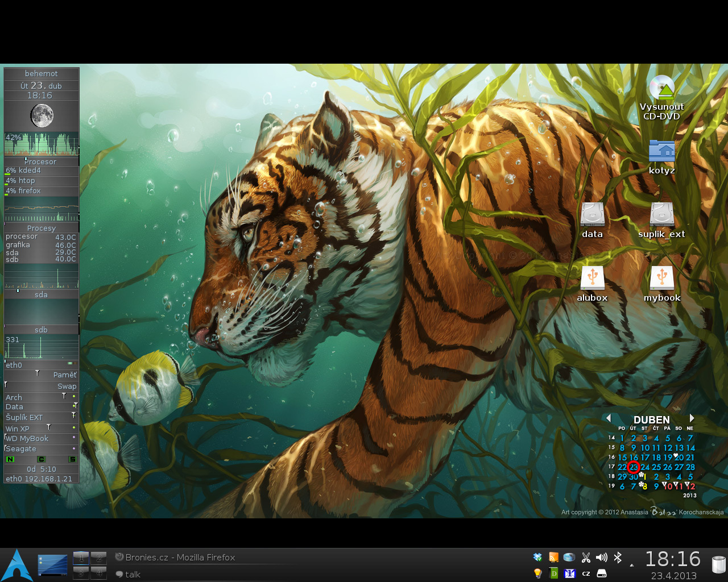Click the CPU usage graph showing 42%

point(42,144)
